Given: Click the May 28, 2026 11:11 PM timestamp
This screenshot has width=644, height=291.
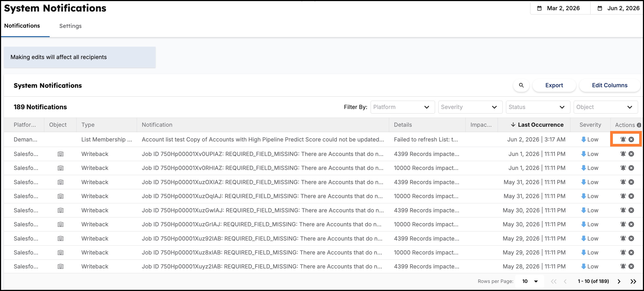Looking at the screenshot, I should click(534, 267).
